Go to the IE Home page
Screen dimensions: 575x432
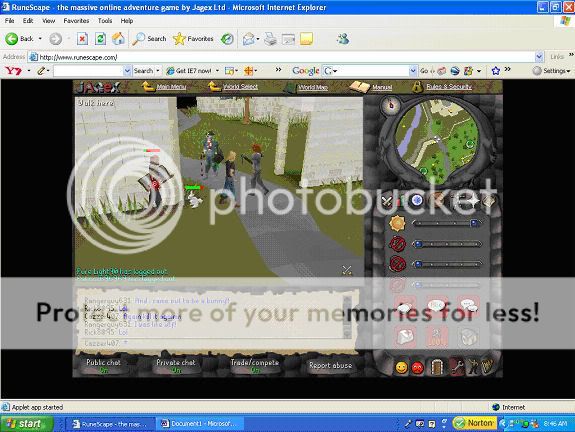tap(118, 39)
